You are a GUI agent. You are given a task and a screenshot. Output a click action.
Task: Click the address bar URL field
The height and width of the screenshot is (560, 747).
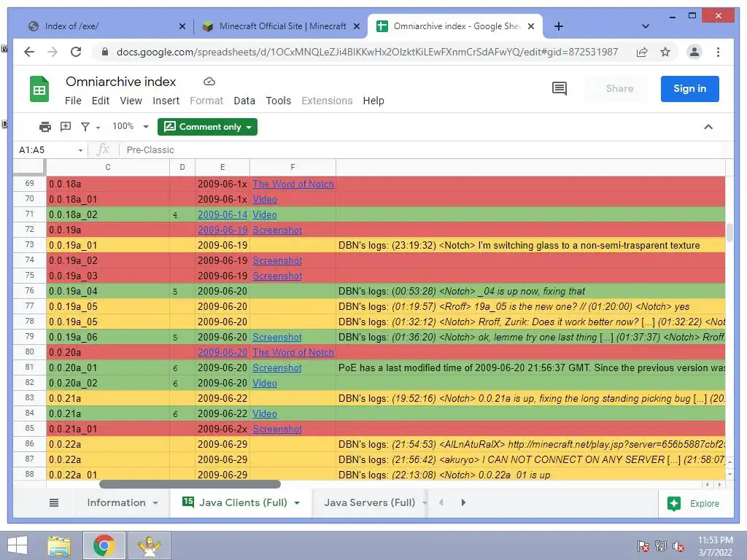(x=368, y=52)
